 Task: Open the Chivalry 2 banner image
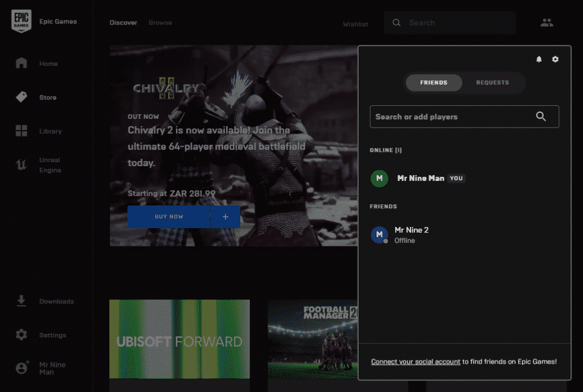[233, 146]
